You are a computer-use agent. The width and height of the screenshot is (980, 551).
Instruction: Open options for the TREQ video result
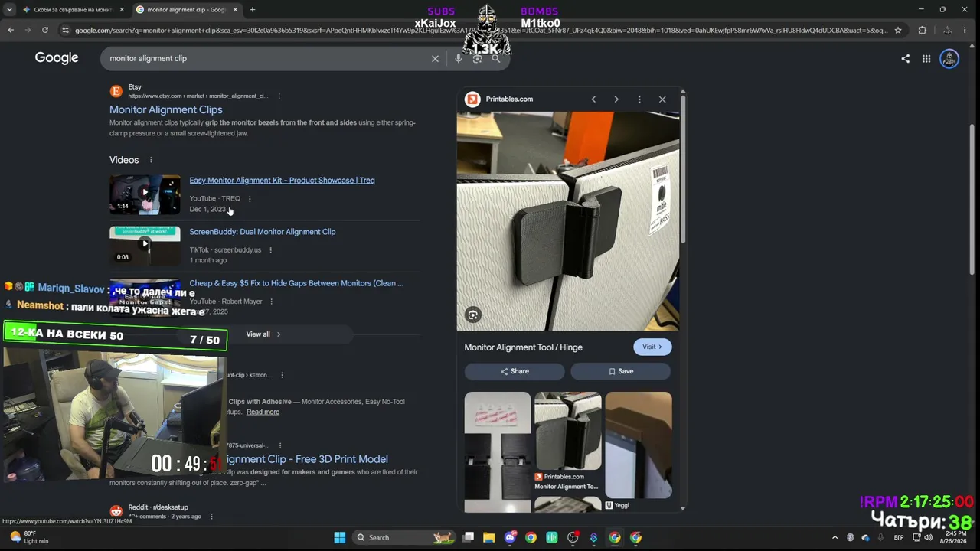pyautogui.click(x=250, y=199)
